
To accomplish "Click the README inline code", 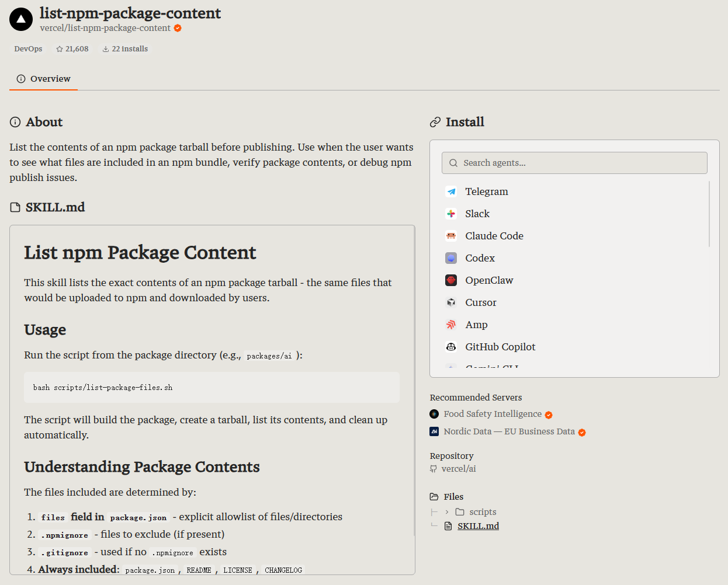I will (x=199, y=570).
